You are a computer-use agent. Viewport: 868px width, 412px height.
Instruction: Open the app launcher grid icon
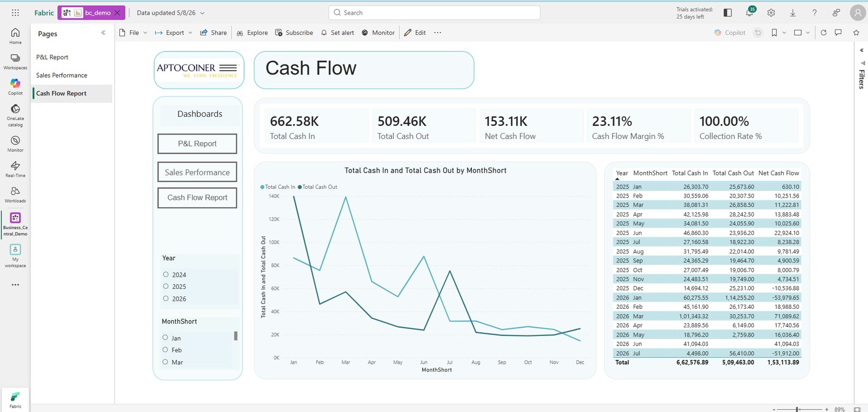[x=15, y=12]
